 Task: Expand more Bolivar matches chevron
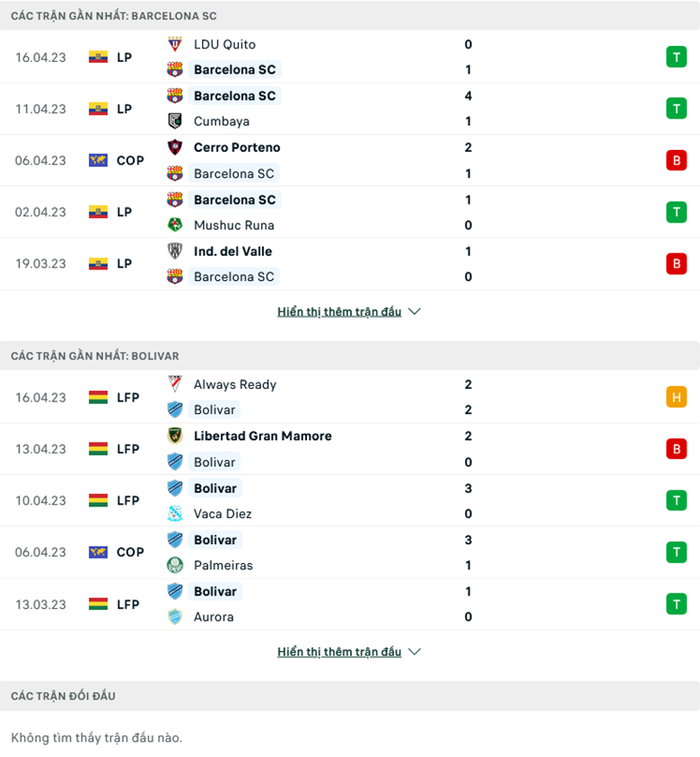(x=414, y=652)
